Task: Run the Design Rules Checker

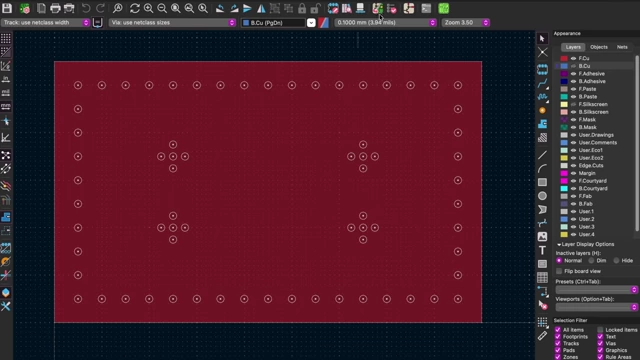Action: coord(391,8)
